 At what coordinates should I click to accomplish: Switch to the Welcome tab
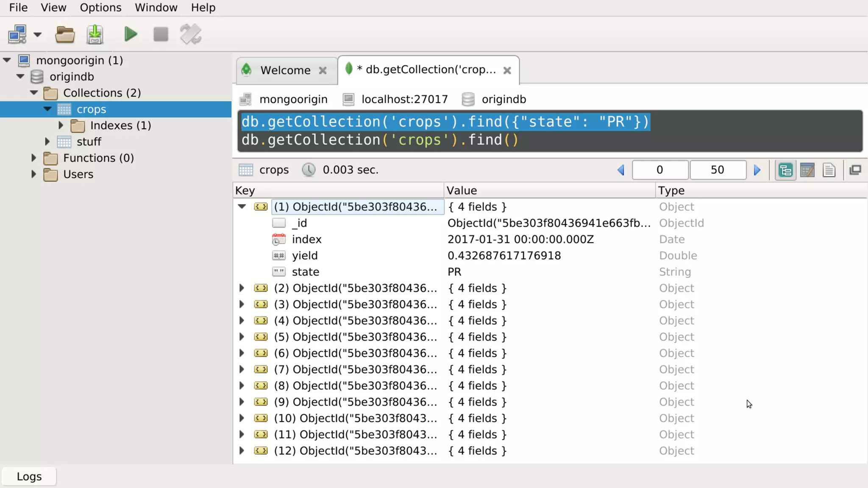point(285,70)
